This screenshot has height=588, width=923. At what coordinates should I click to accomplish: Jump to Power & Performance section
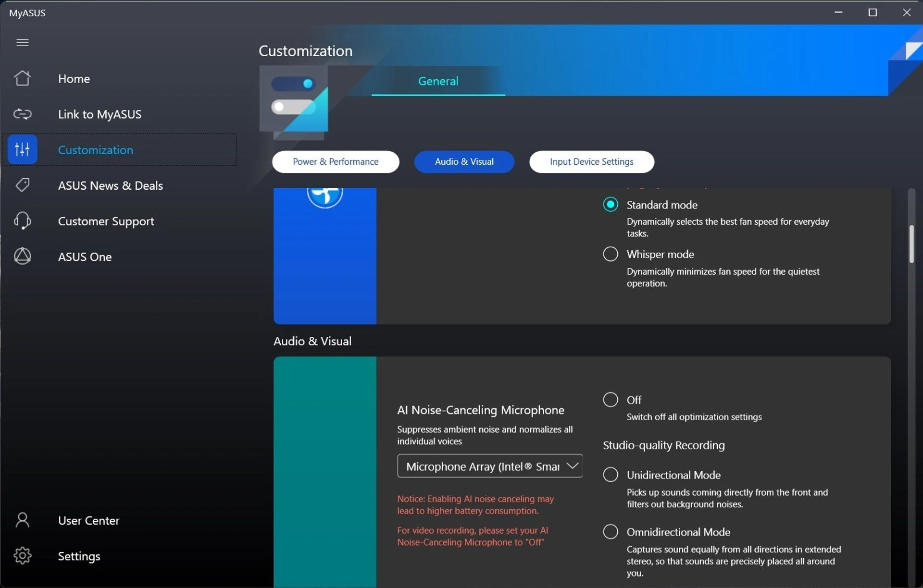336,161
